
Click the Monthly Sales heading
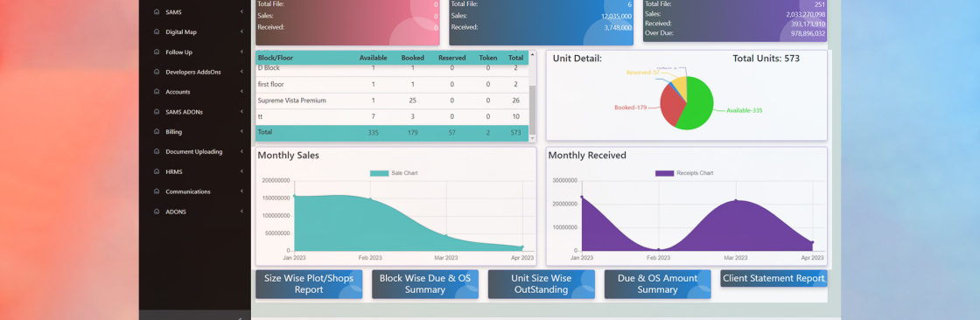(x=288, y=155)
